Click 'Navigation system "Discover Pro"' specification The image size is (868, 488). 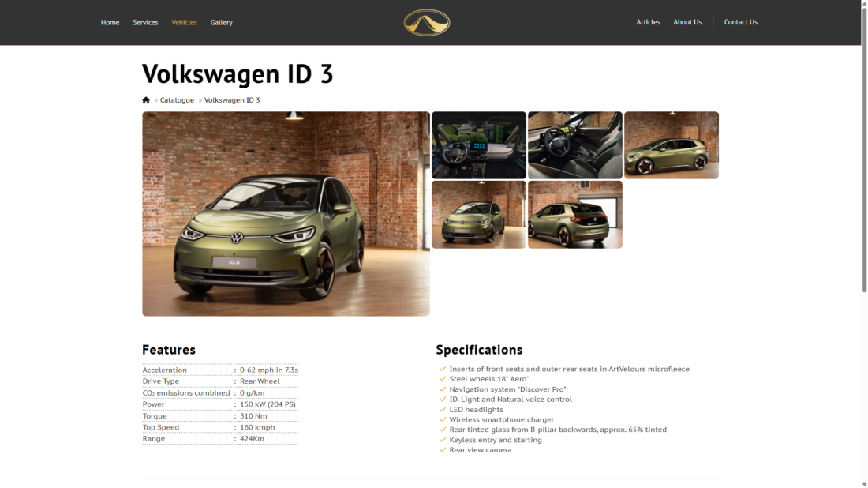click(507, 389)
